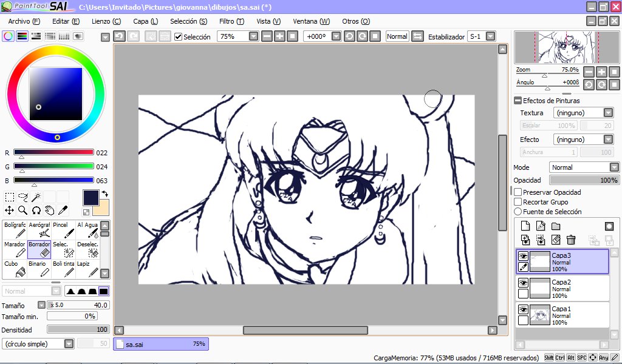Viewport: 622px width, 364px height.
Task: Show the RGB slider panel icon
Action: click(22, 36)
